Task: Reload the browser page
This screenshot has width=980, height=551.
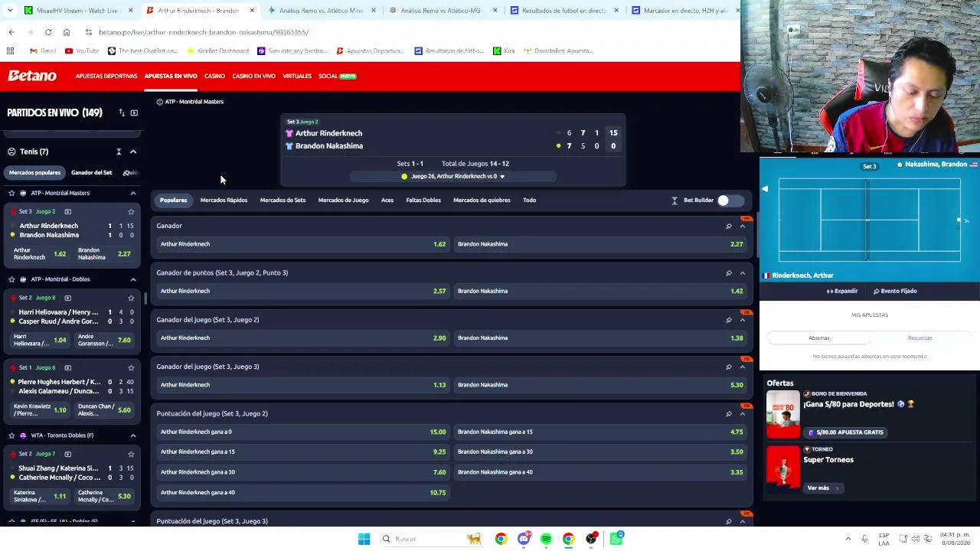Action: coord(48,32)
